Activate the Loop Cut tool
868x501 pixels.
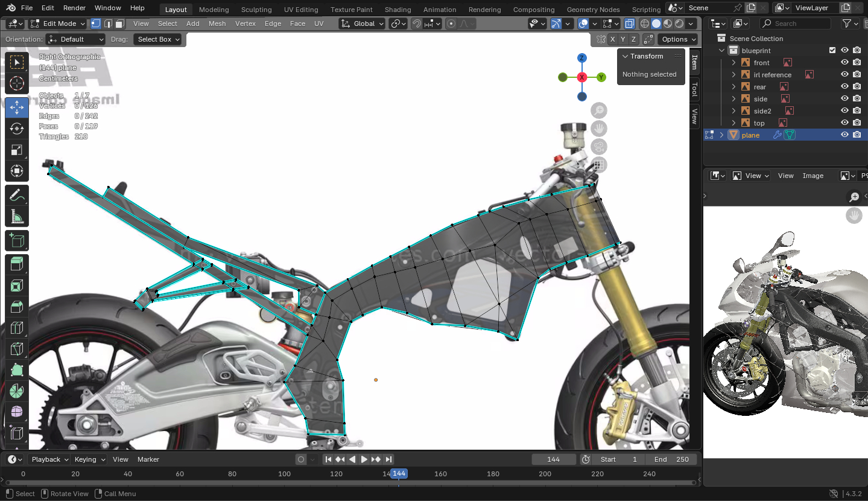tap(17, 328)
